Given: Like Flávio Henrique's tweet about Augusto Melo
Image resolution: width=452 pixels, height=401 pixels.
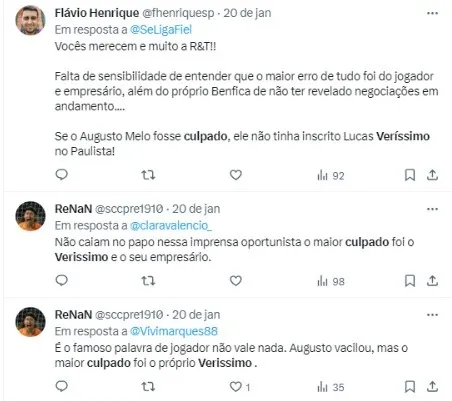Looking at the screenshot, I should [x=236, y=175].
